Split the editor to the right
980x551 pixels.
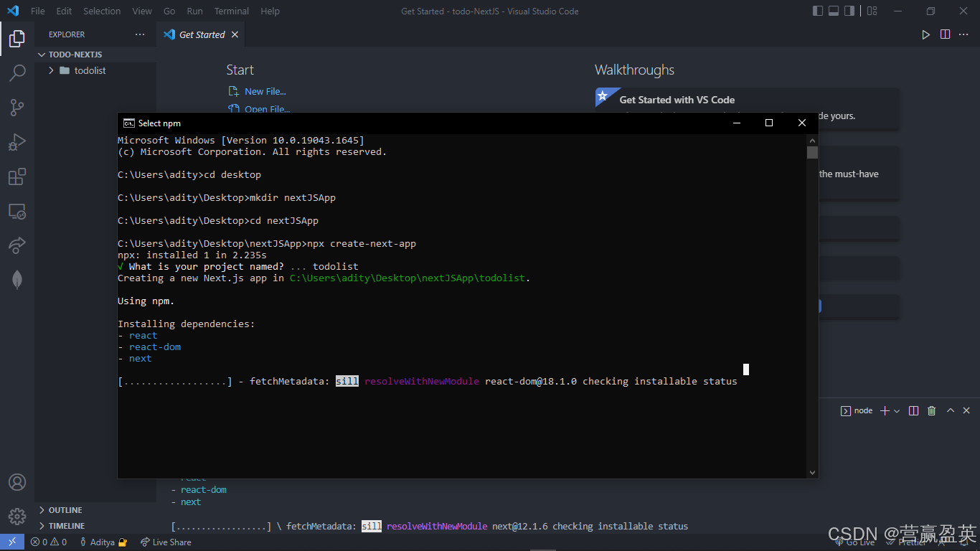[946, 34]
